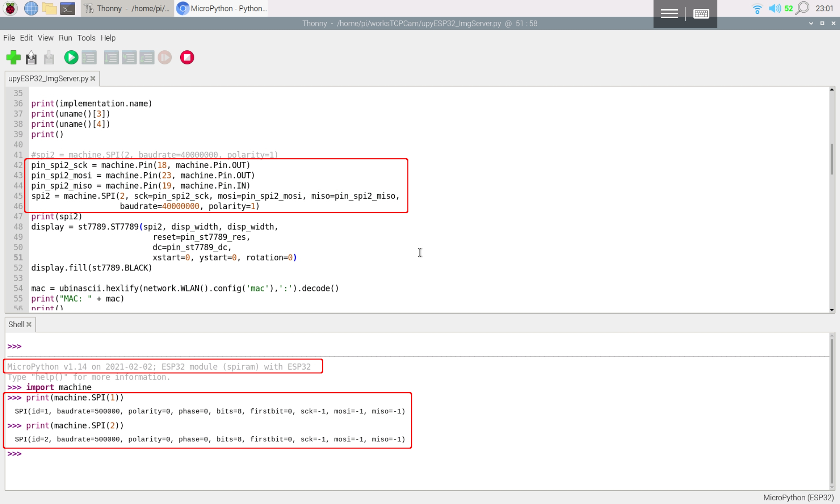Click the Debug current script icon
840x504 pixels.
pos(89,58)
